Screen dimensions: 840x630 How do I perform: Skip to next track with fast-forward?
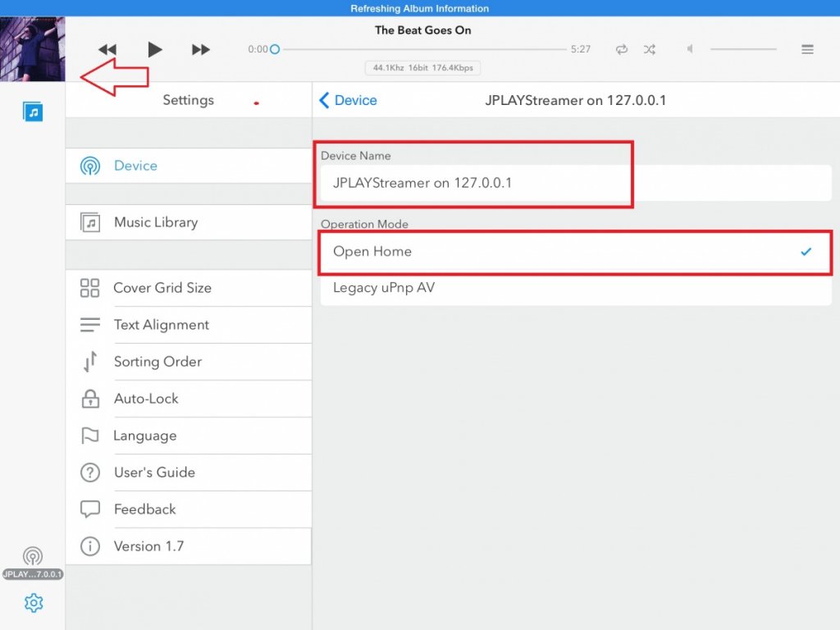201,49
